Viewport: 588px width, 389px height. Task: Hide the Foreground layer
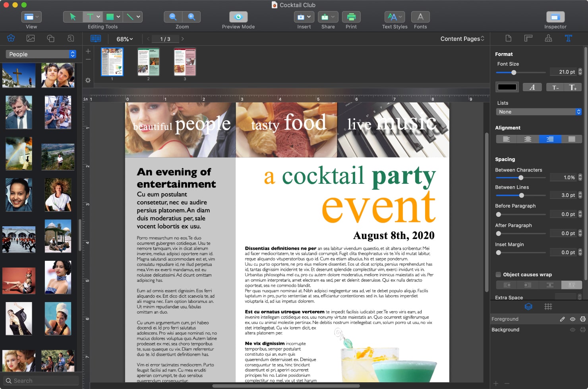[573, 319]
